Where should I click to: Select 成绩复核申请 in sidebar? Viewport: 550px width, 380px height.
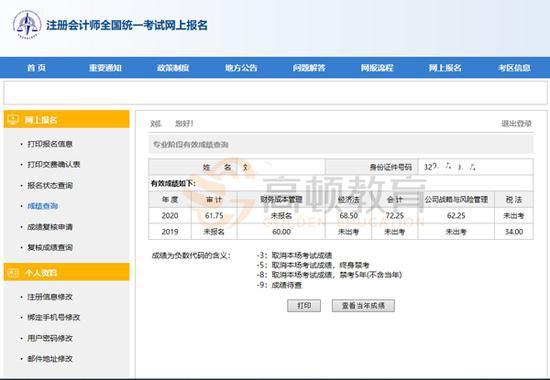pyautogui.click(x=50, y=227)
